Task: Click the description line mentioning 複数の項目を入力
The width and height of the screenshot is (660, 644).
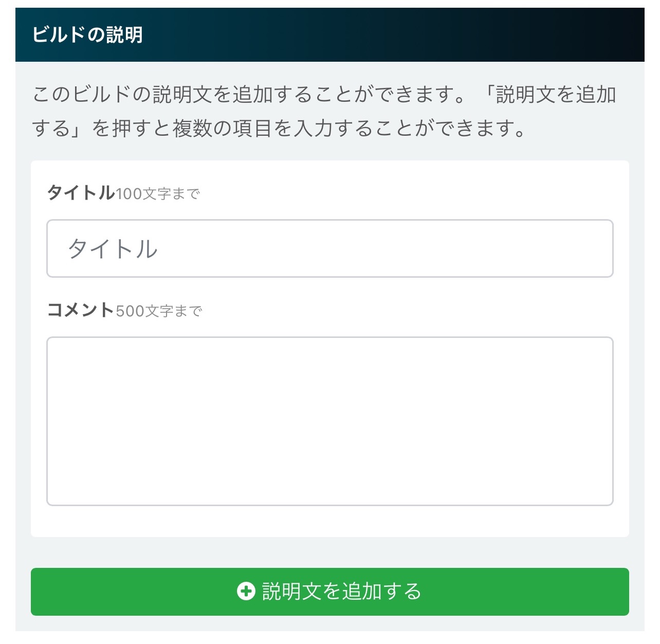Action: (279, 128)
